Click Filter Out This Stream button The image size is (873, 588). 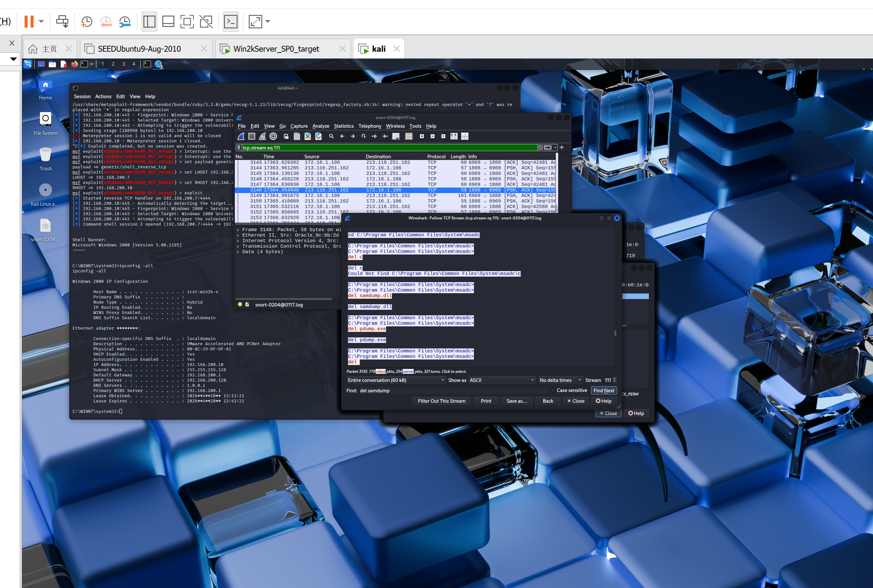(441, 401)
